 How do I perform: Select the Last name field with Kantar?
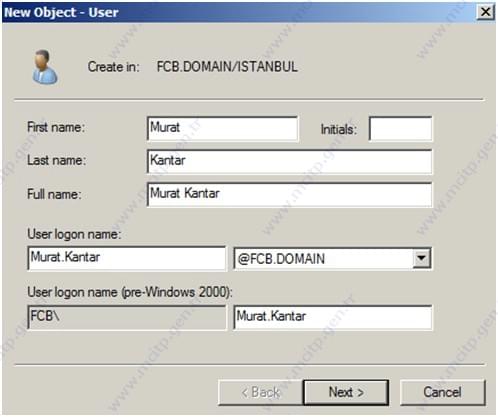coord(290,161)
